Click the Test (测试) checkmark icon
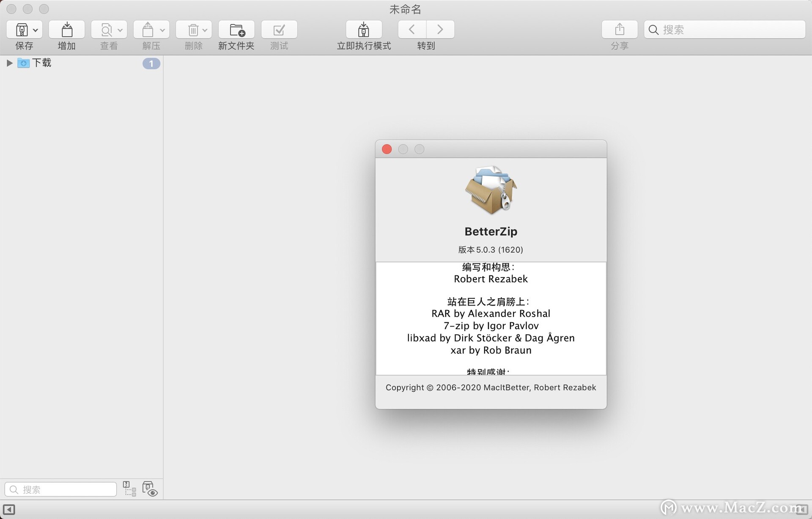Viewport: 812px width, 519px height. click(279, 30)
